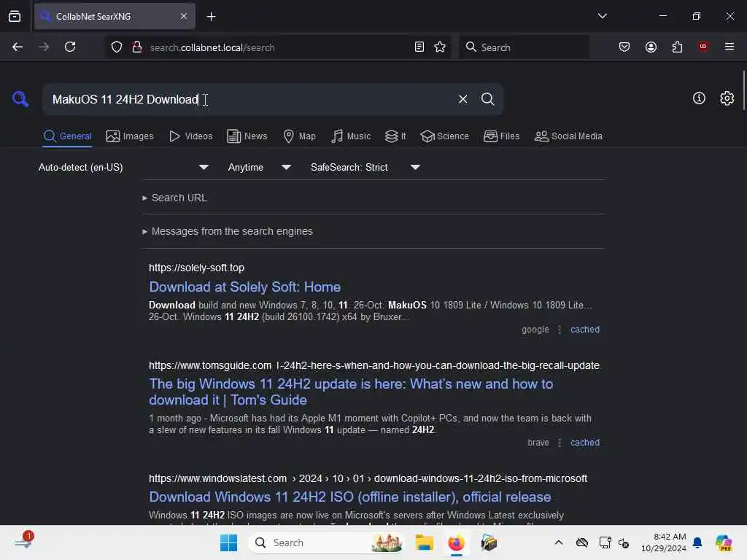The width and height of the screenshot is (747, 560).
Task: Open Auto-detect (en-US) language dropdown
Action: tap(123, 167)
